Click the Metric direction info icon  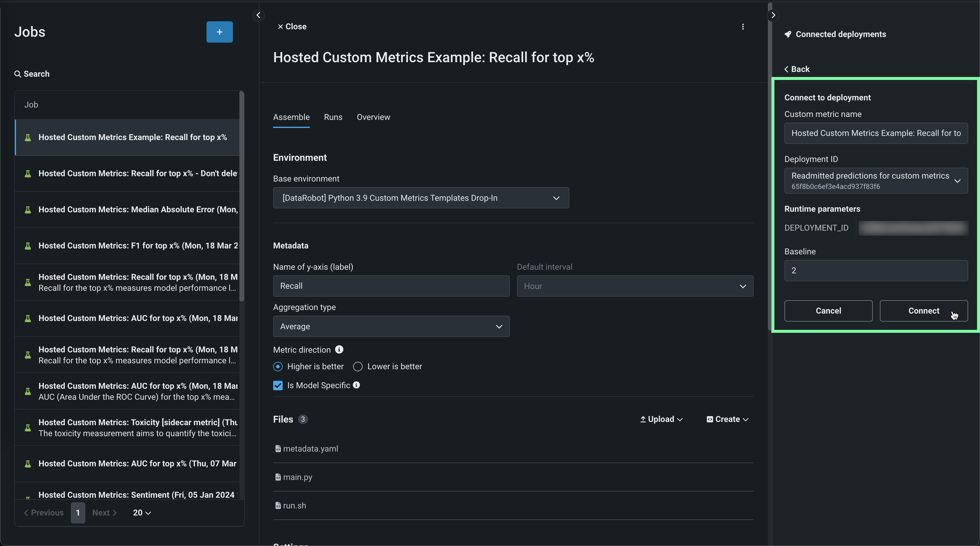pyautogui.click(x=339, y=349)
